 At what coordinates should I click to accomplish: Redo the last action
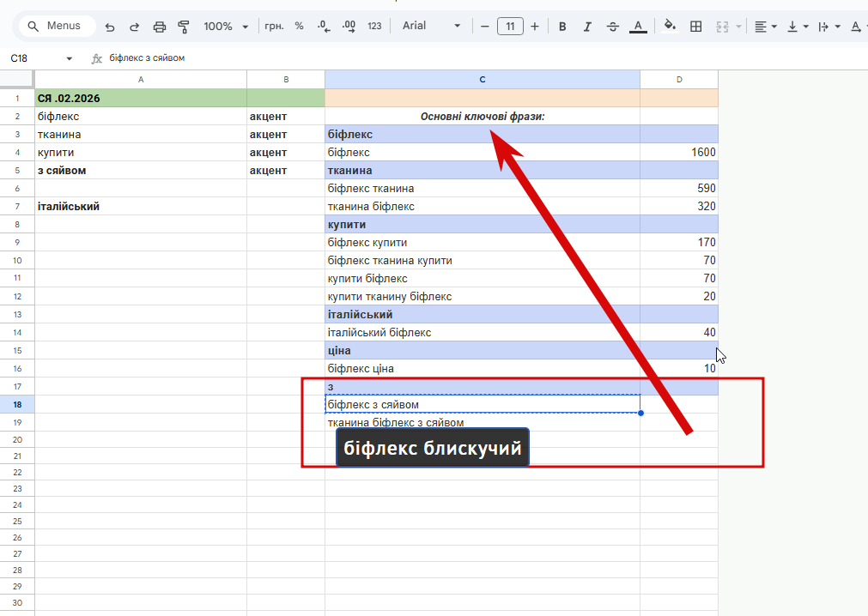tap(135, 27)
